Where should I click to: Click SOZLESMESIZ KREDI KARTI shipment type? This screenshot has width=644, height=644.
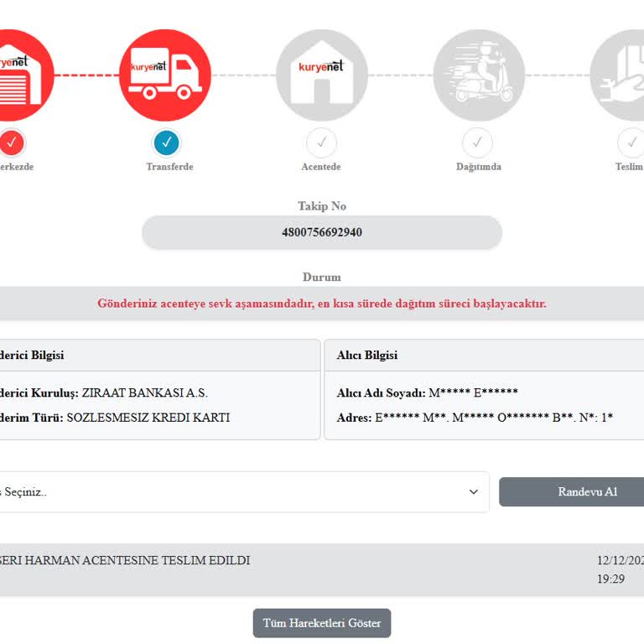pos(148,418)
